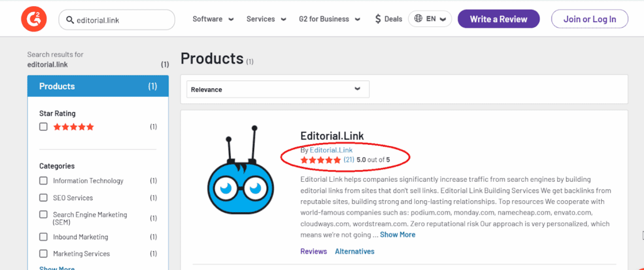
Task: Open the Alternatives link
Action: click(355, 251)
